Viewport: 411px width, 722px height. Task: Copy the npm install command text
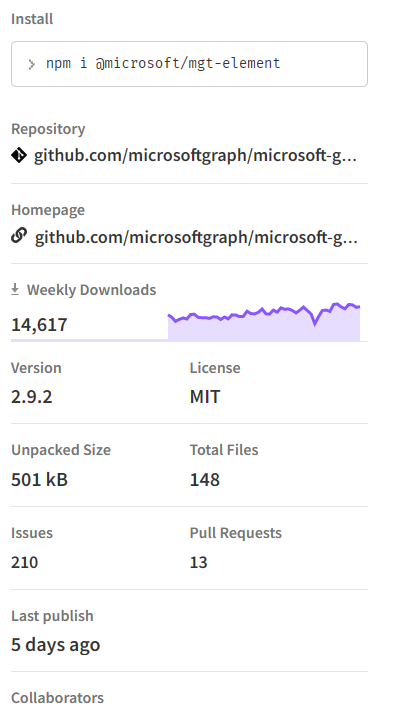click(163, 63)
